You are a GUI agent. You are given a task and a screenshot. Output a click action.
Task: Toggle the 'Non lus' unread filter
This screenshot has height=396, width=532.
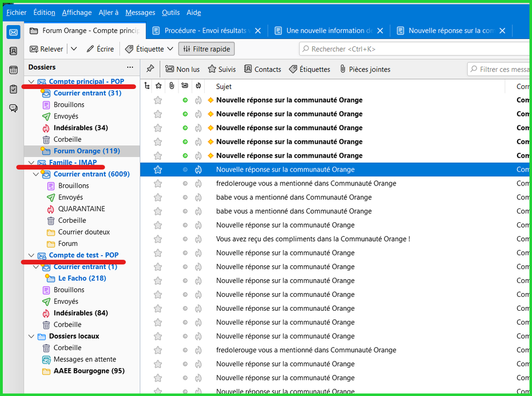click(x=182, y=69)
